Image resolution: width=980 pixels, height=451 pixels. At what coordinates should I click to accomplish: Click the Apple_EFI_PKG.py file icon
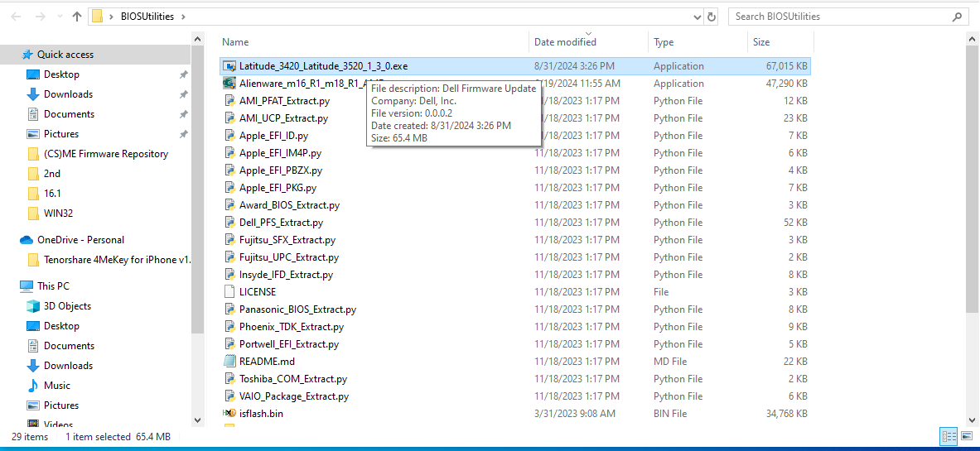pyautogui.click(x=229, y=187)
